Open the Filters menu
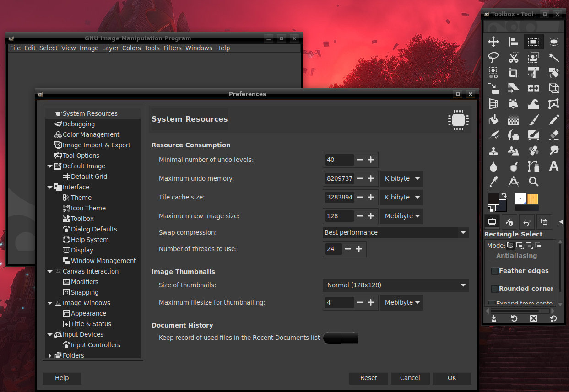569x392 pixels. [173, 48]
